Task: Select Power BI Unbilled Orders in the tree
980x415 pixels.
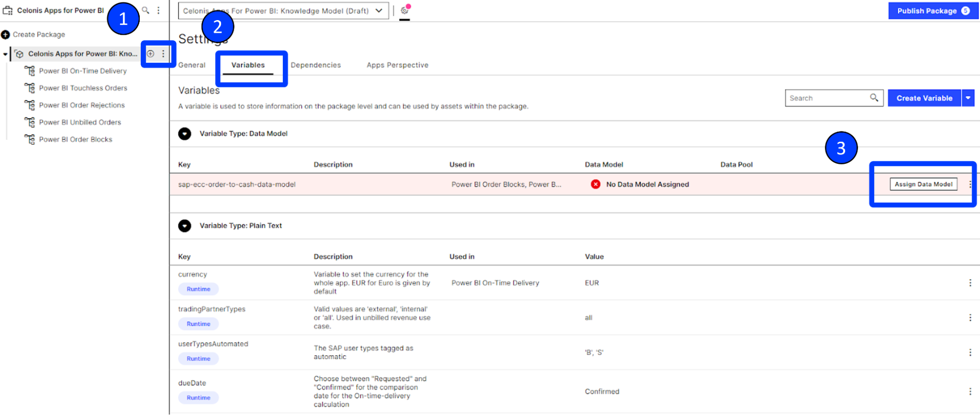Action: (x=80, y=122)
